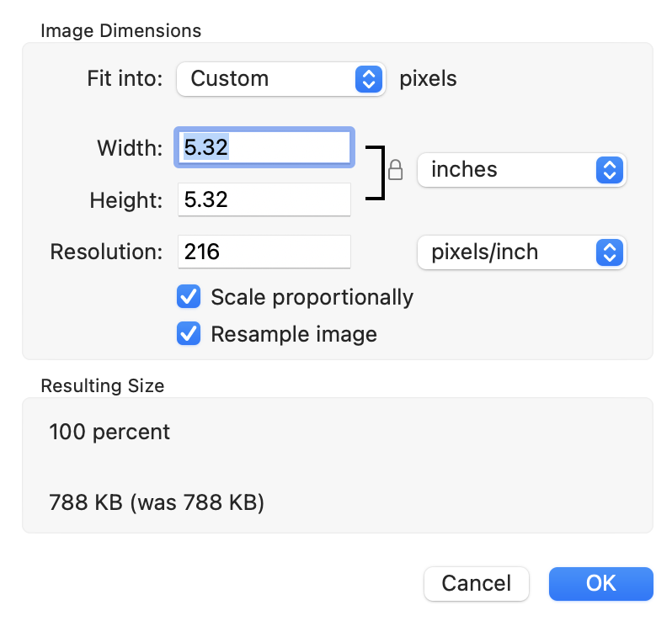Focus the Height input field
The height and width of the screenshot is (621, 672).
click(x=264, y=200)
